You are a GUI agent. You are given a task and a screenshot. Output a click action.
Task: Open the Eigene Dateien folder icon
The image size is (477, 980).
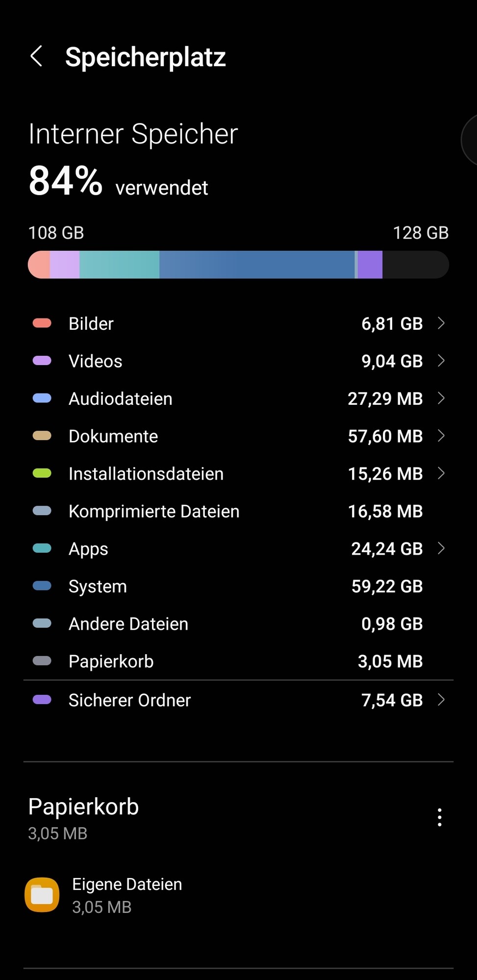[42, 895]
